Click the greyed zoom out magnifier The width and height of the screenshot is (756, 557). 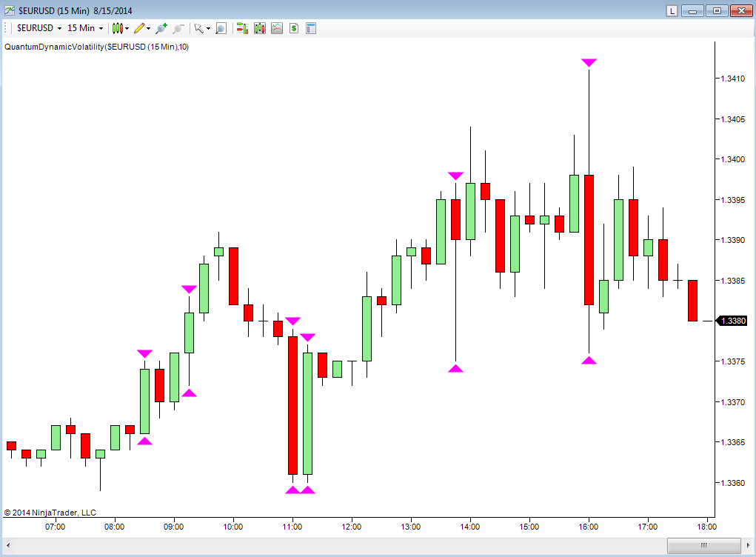coord(178,28)
